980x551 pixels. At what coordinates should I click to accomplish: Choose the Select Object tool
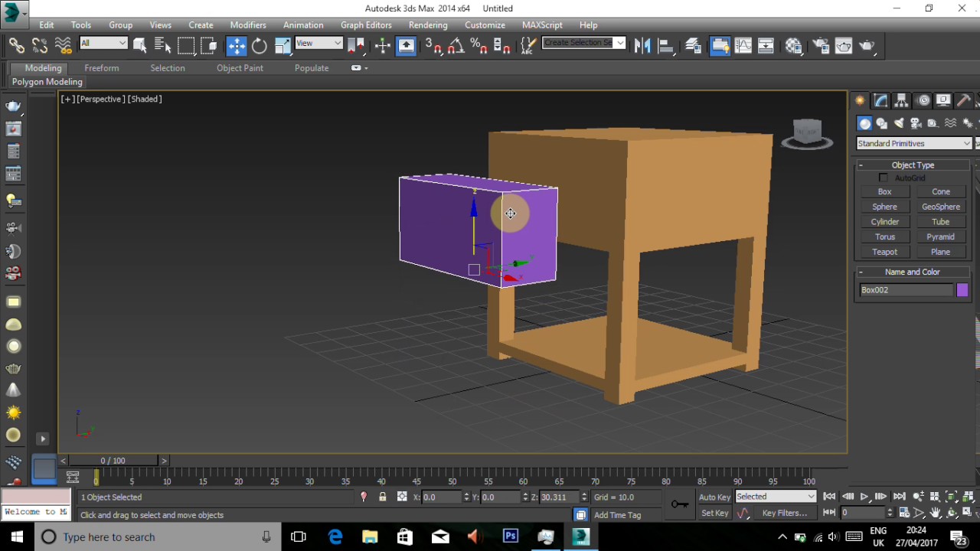point(139,46)
